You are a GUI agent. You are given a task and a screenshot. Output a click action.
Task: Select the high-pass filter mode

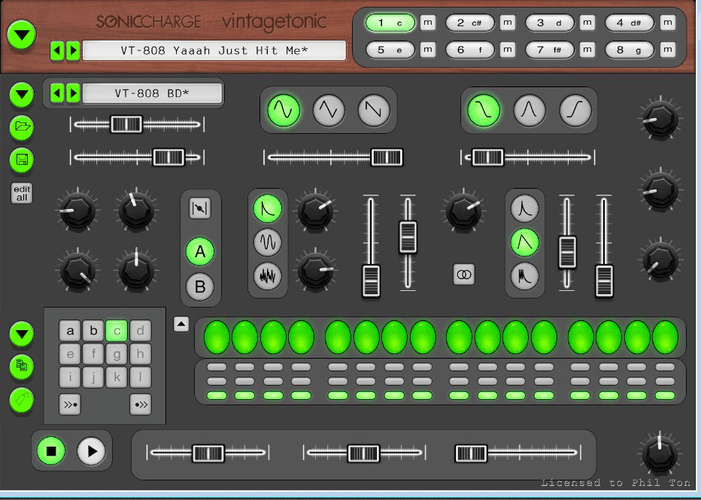pos(575,110)
